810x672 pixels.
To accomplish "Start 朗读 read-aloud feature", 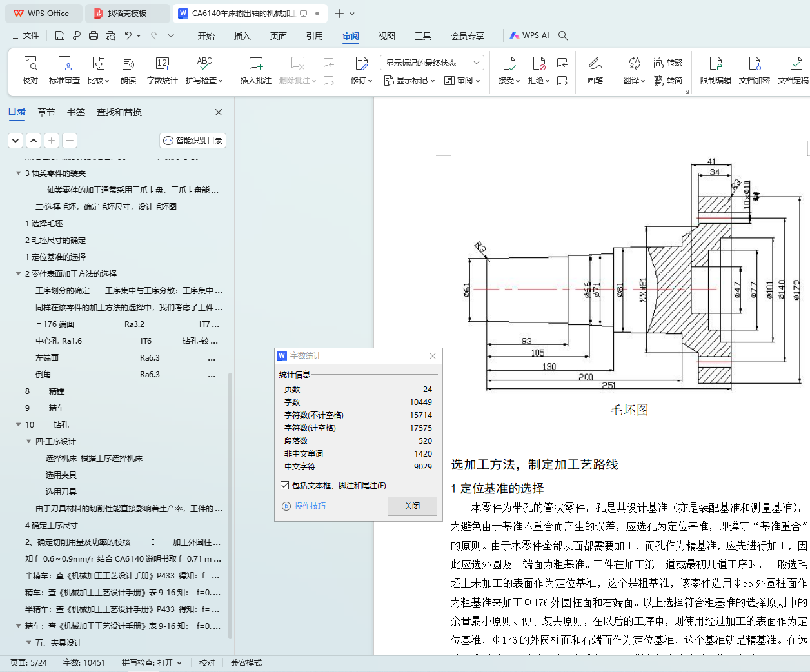I will pos(128,70).
